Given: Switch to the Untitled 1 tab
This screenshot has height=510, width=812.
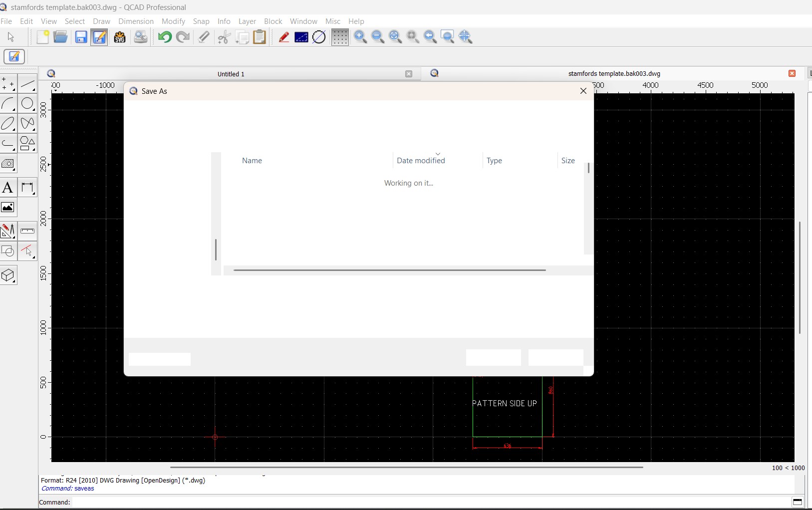Looking at the screenshot, I should [231, 74].
